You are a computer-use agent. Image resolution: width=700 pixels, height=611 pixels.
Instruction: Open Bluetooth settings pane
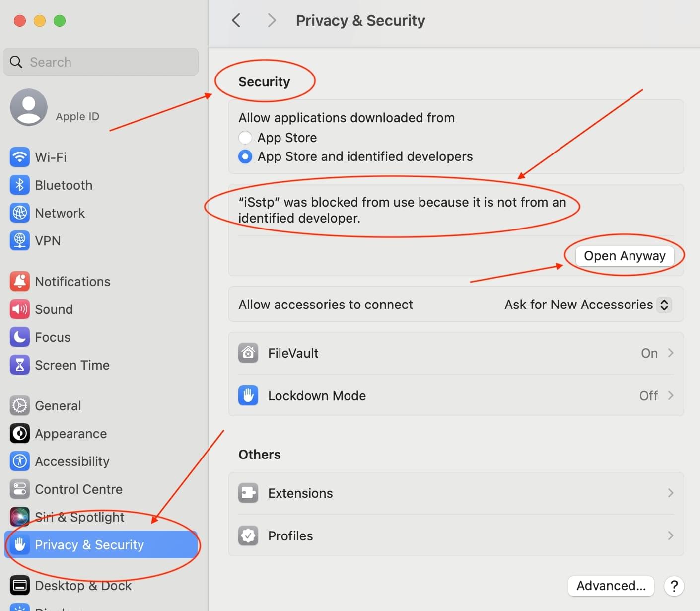coord(64,185)
